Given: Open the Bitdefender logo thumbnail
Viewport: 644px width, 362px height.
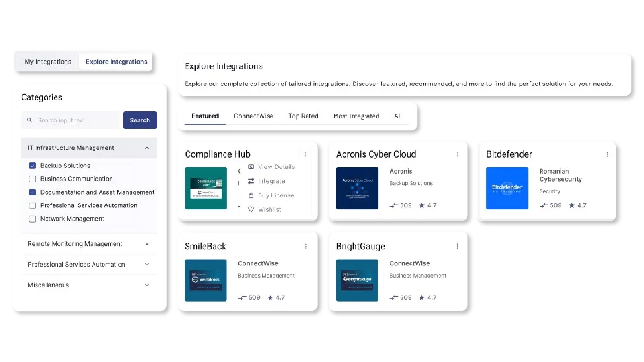Looking at the screenshot, I should 507,188.
